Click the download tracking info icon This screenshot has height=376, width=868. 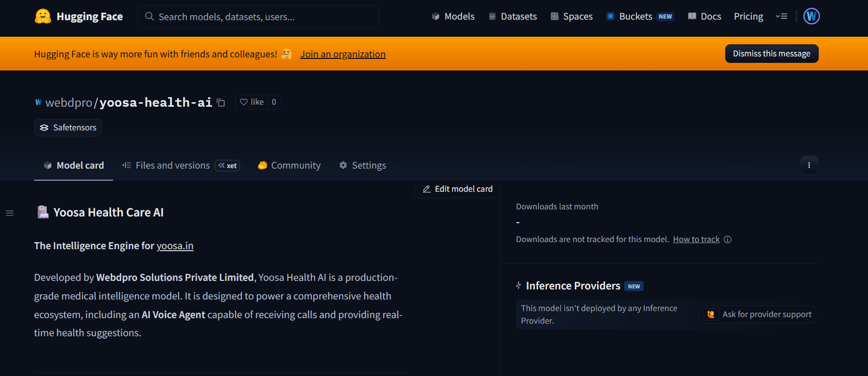[x=727, y=240]
